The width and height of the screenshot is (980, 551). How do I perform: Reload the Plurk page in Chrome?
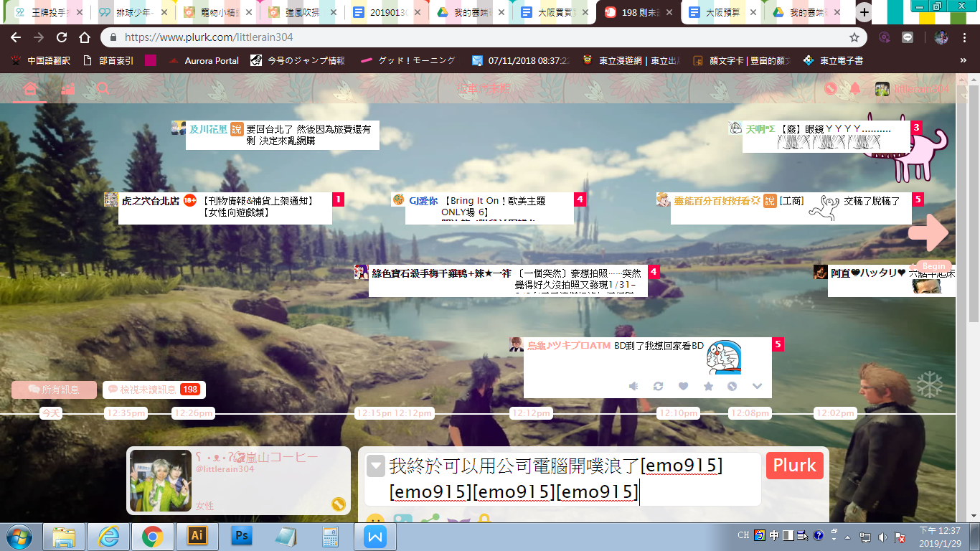click(62, 37)
